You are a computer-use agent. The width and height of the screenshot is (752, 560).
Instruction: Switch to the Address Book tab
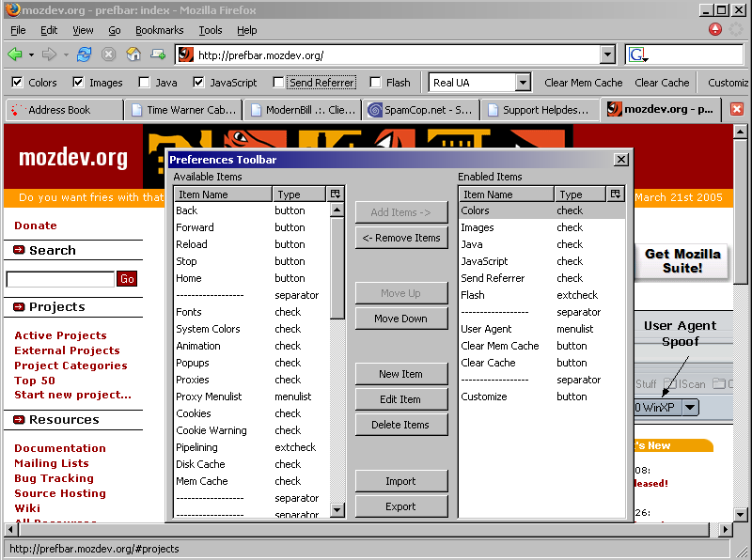(x=64, y=110)
